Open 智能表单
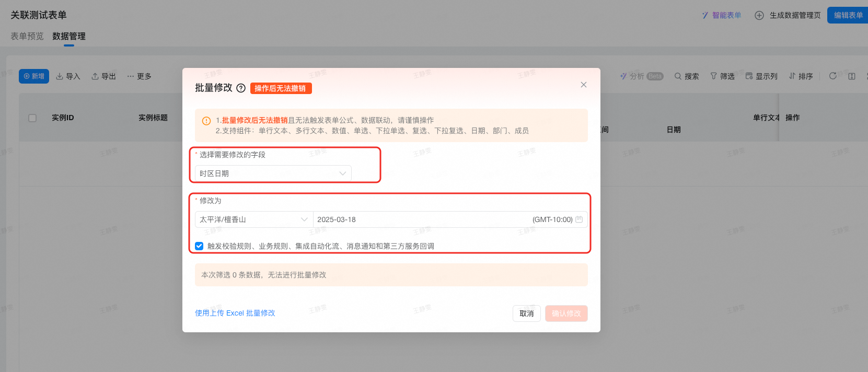The image size is (868, 372). coord(721,15)
